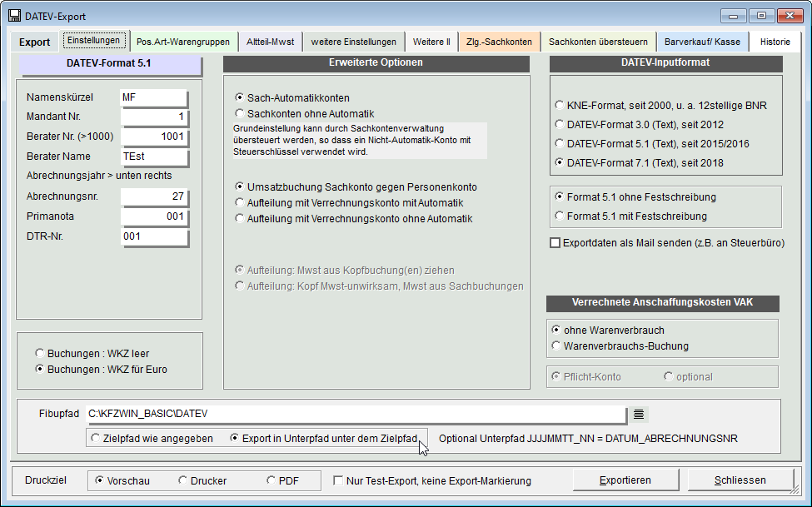Switch to the Export tab
The height and width of the screenshot is (507, 812).
pyautogui.click(x=35, y=42)
